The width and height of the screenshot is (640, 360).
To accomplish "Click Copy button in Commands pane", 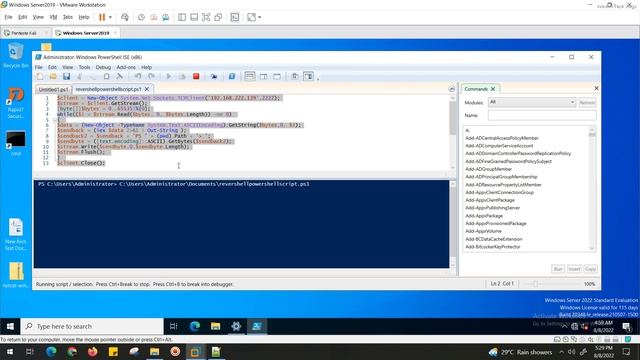I will (x=590, y=269).
